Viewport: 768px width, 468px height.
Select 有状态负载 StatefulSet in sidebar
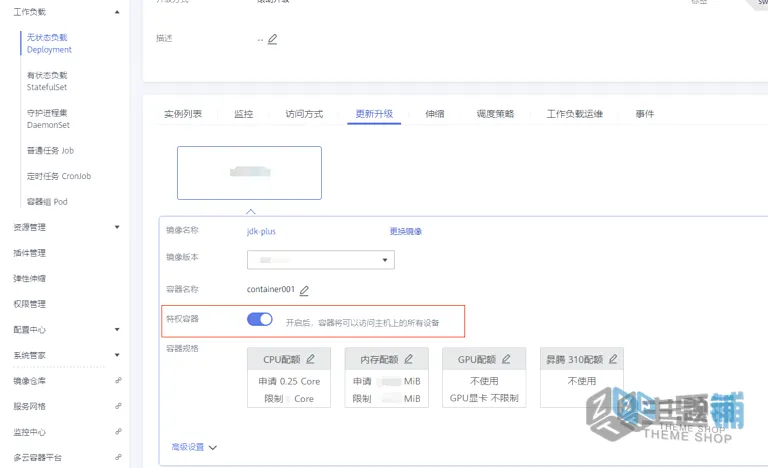tap(47, 81)
